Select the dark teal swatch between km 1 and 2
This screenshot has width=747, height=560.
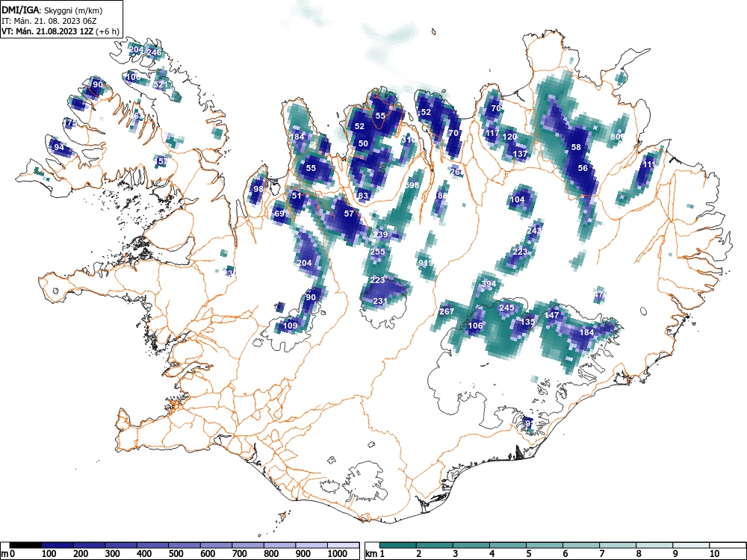[x=398, y=545]
